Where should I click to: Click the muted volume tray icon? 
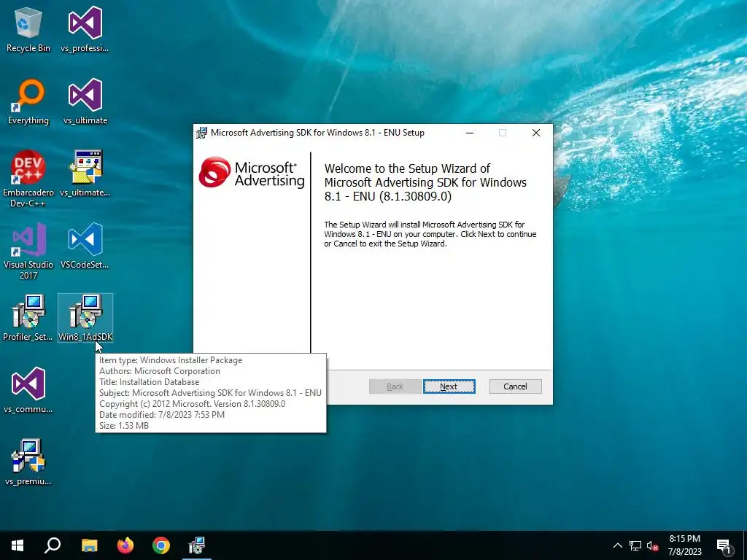click(x=653, y=545)
